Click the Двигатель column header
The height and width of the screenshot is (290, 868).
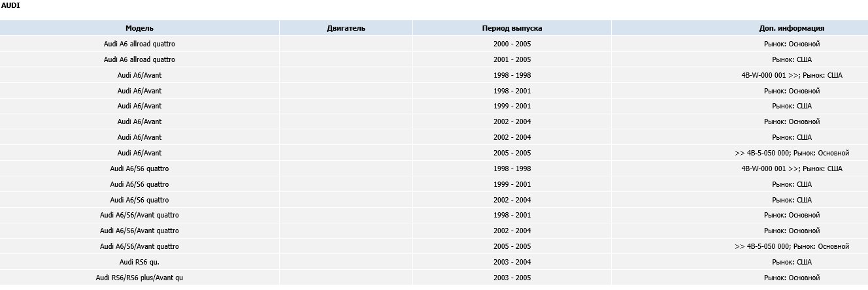346,28
